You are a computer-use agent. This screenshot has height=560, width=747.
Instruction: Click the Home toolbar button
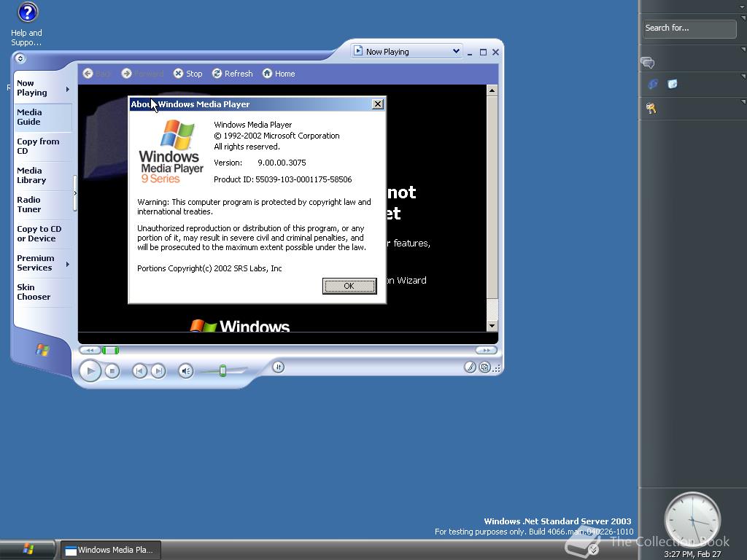(x=279, y=74)
